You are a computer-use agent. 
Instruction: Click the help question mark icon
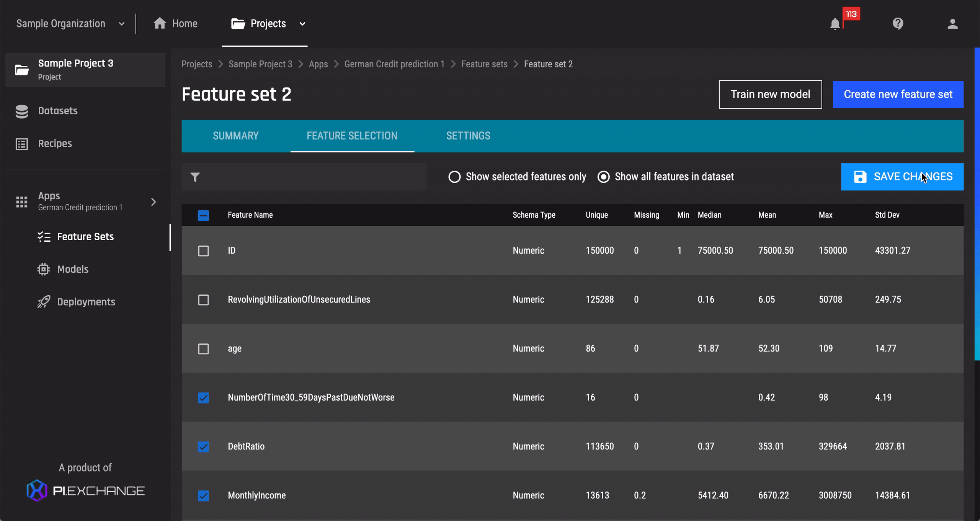[x=898, y=24]
